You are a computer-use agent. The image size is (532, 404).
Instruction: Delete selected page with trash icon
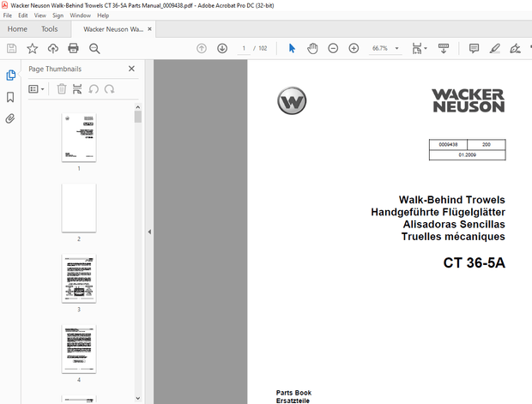point(62,89)
